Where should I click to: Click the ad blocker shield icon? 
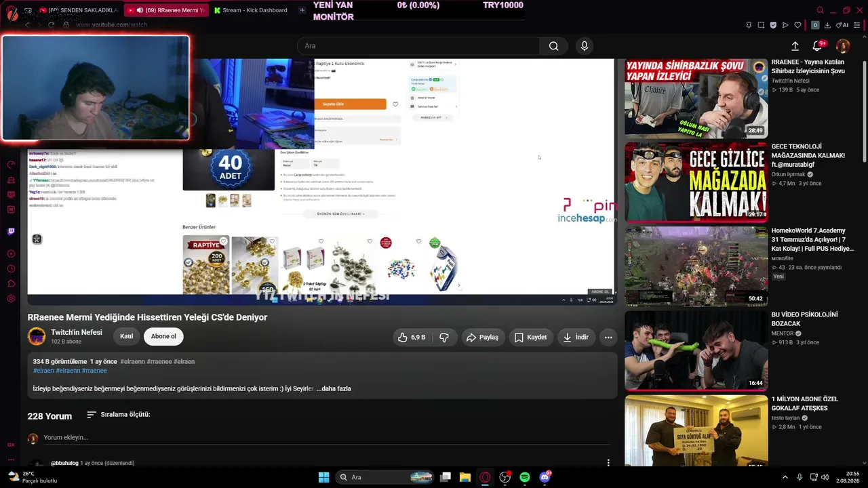coord(773,25)
